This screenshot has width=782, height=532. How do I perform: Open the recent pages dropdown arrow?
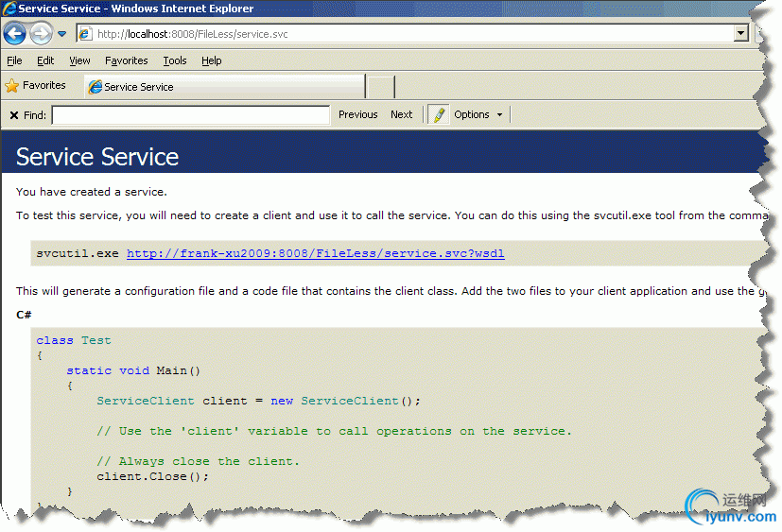(61, 34)
